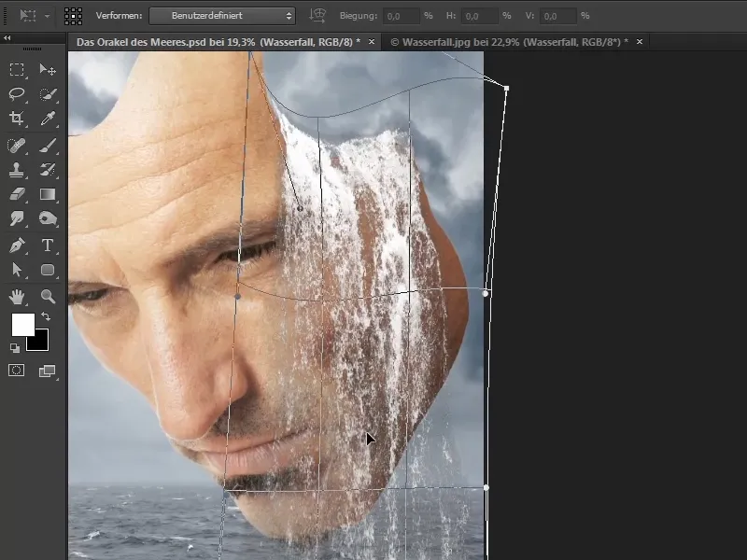The image size is (747, 560).
Task: Change the screen mode
Action: [x=48, y=371]
